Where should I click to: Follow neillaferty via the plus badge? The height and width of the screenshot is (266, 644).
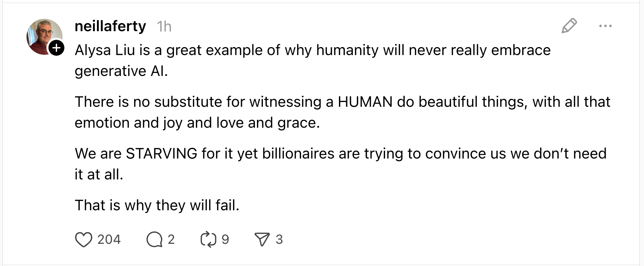pyautogui.click(x=57, y=48)
